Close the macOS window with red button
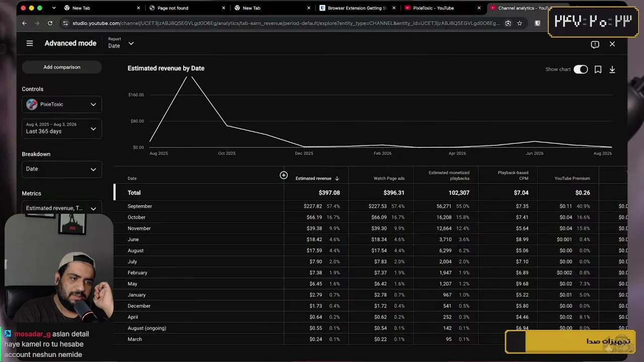 (x=23, y=8)
